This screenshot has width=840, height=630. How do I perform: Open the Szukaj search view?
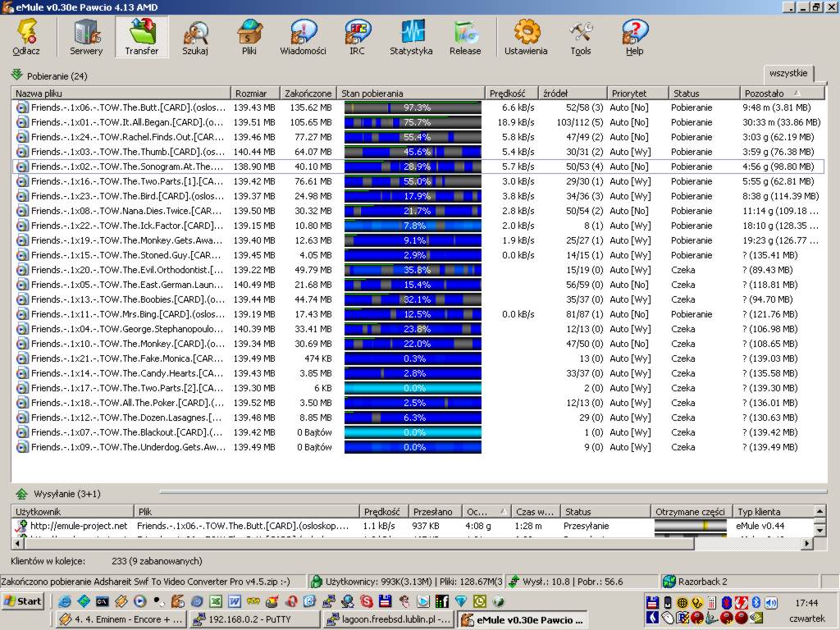(x=195, y=37)
